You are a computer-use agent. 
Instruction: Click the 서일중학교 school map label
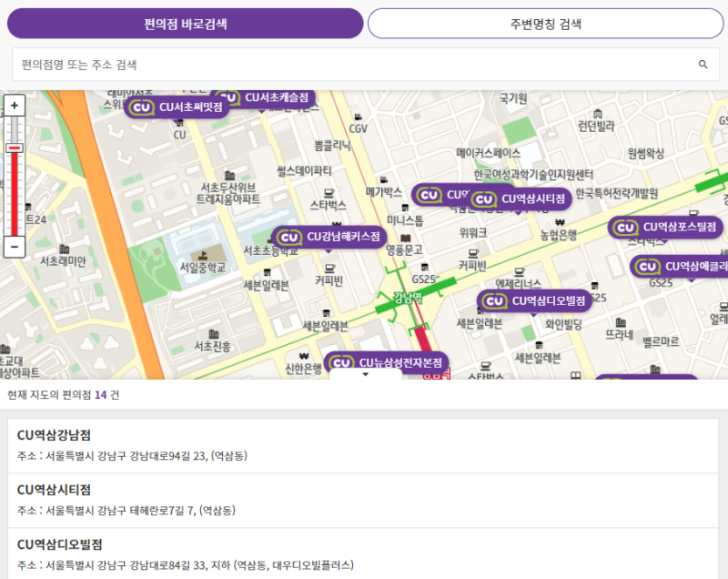click(x=202, y=268)
